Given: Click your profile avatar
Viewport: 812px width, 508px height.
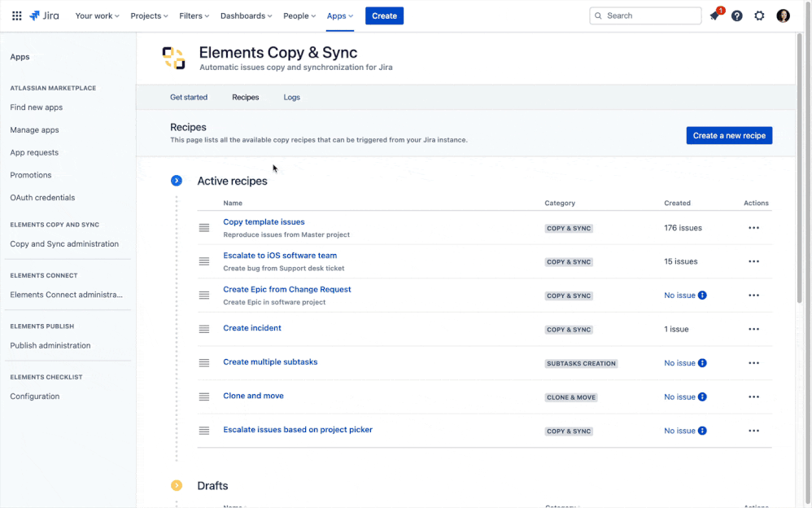Looking at the screenshot, I should tap(782, 15).
